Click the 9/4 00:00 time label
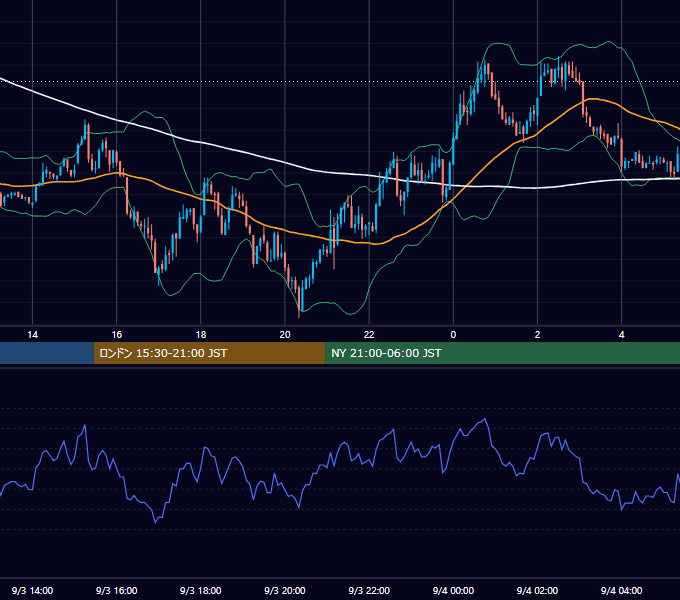 pos(453,590)
